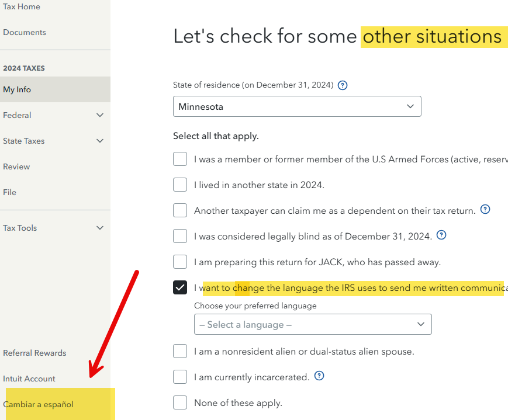This screenshot has height=420, width=508.
Task: Open help icon for currently incarcerated option
Action: (x=319, y=376)
